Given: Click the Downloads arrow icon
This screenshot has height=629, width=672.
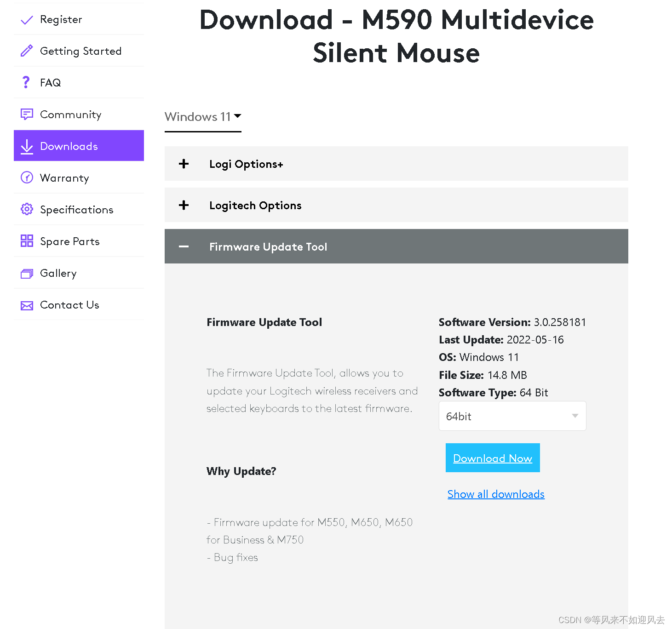Looking at the screenshot, I should coord(27,146).
